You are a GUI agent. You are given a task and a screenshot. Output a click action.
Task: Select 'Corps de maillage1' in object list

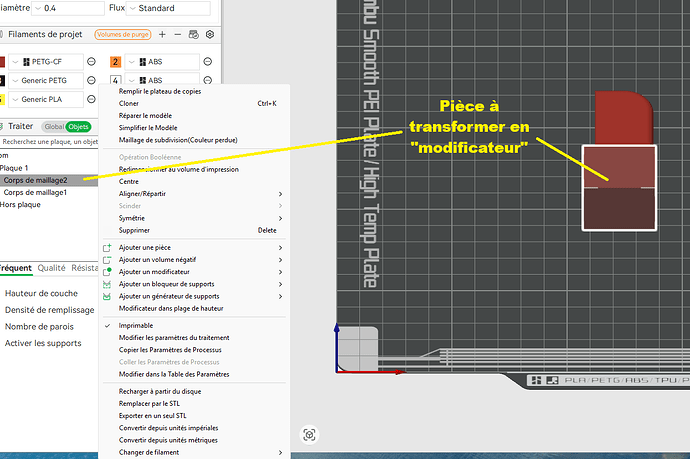(35, 192)
